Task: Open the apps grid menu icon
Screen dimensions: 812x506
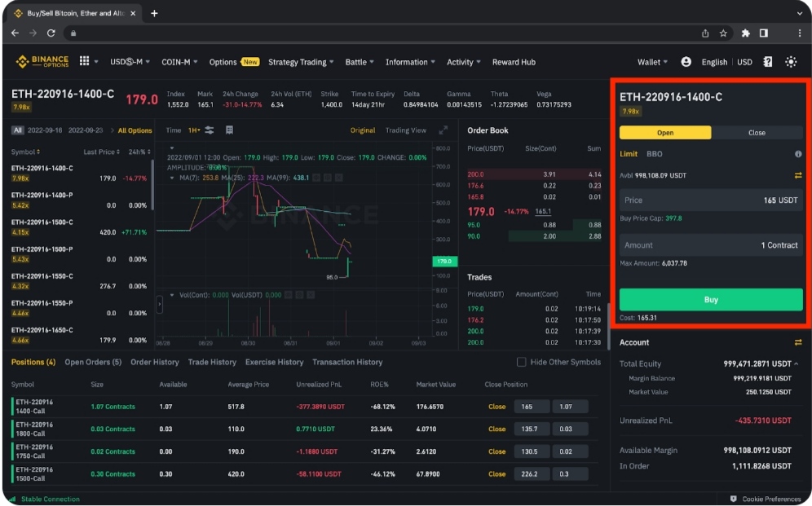Action: click(x=84, y=62)
